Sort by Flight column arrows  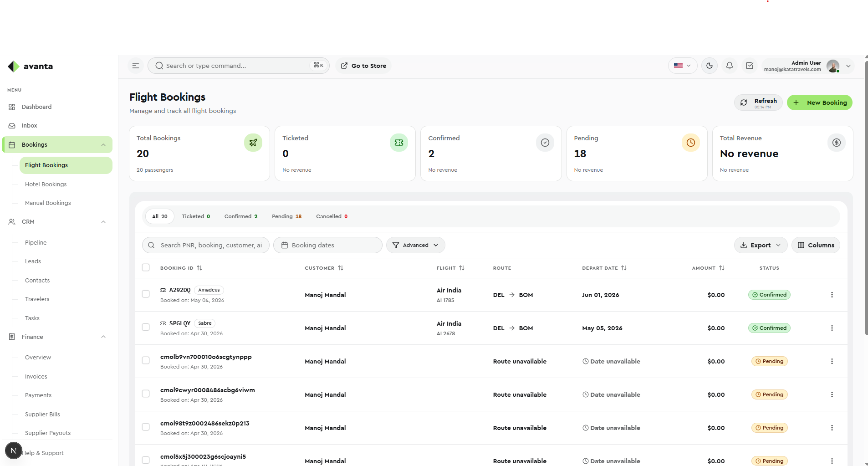(462, 268)
